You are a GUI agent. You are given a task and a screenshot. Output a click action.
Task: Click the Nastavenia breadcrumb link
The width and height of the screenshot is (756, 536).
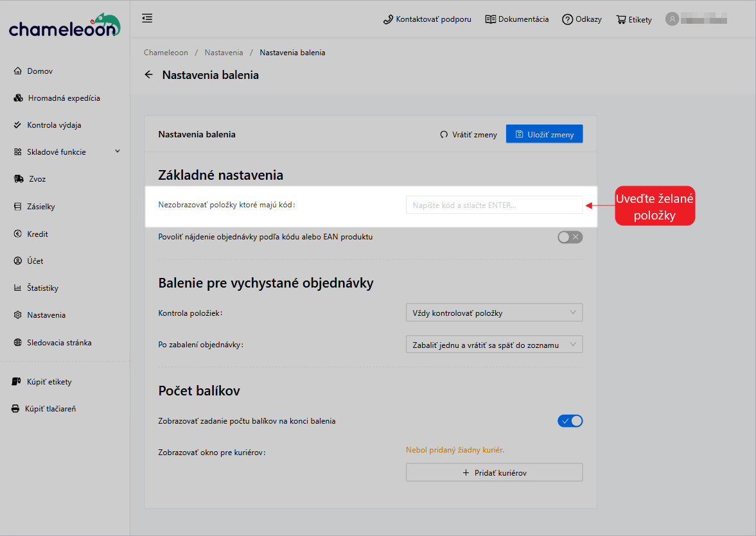point(224,53)
